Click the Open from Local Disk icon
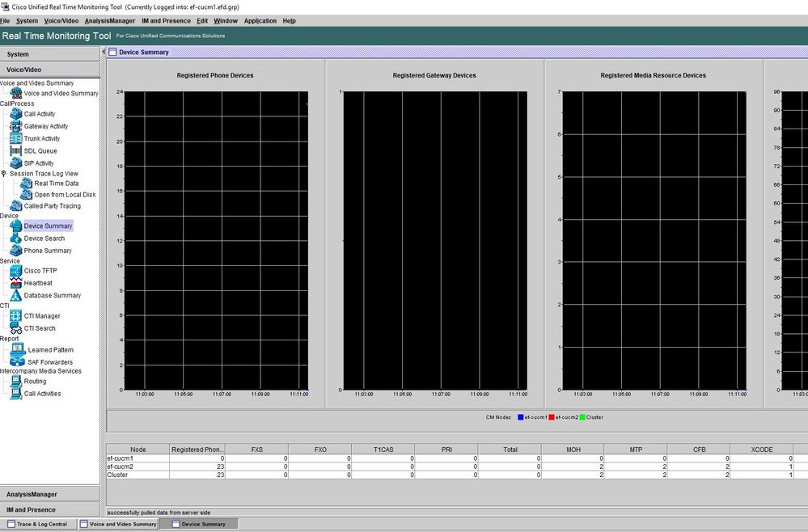 (x=26, y=195)
